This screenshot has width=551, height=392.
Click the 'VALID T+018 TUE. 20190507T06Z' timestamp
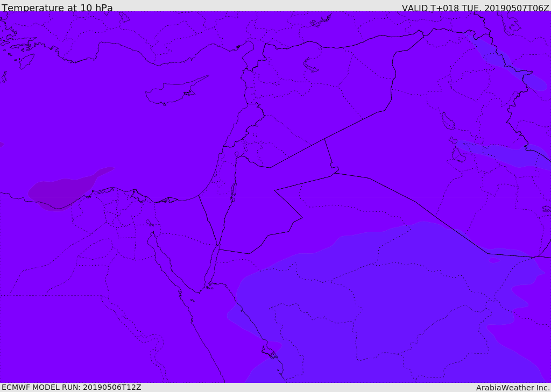point(476,8)
